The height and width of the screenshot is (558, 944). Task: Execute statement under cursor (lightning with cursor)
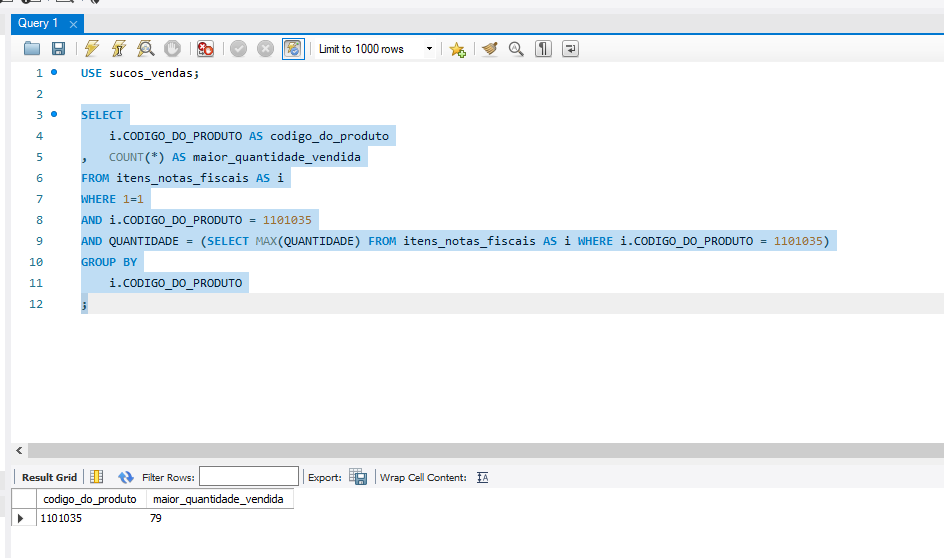pyautogui.click(x=119, y=49)
